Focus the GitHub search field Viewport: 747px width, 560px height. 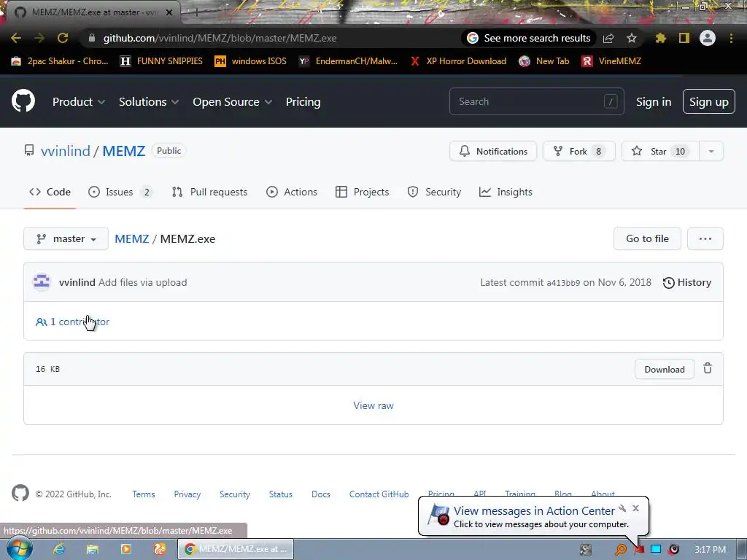pos(536,101)
